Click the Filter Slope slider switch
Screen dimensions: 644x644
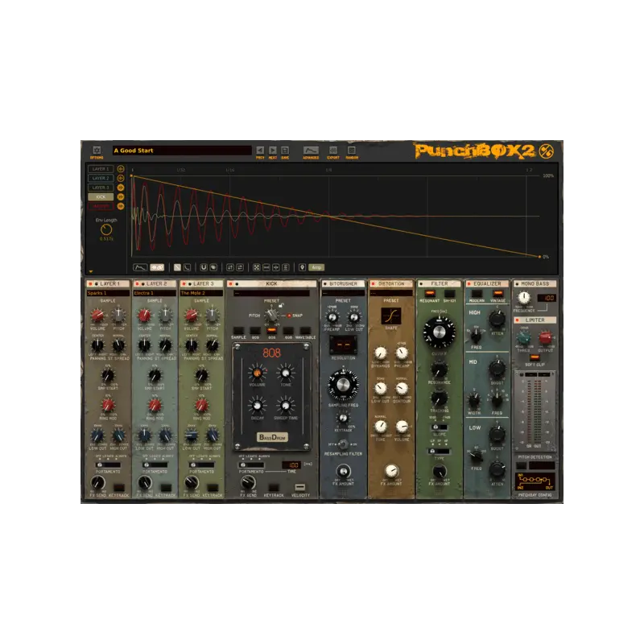click(x=439, y=427)
